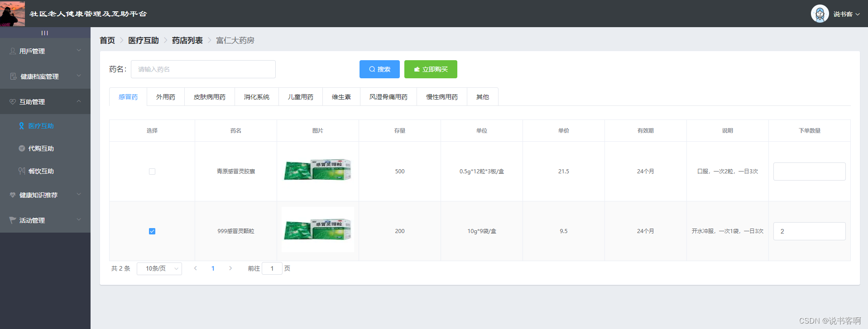The width and height of the screenshot is (868, 329).
Task: Click the 下单数量 column header
Action: pos(810,131)
